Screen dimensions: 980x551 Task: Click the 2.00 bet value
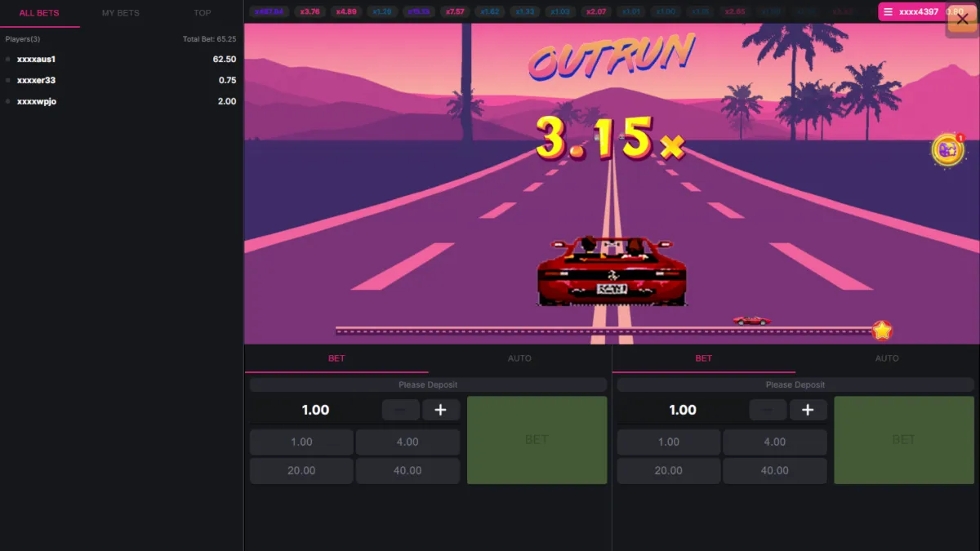227,101
